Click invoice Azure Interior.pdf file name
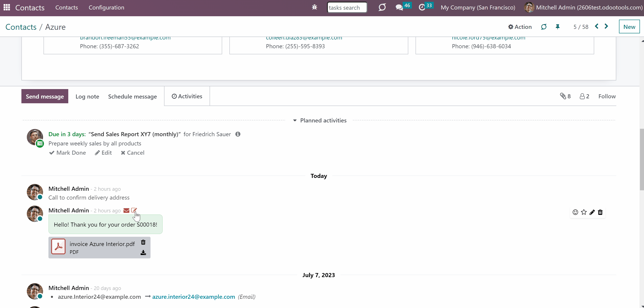Viewport: 644px width, 308px height. (102, 244)
